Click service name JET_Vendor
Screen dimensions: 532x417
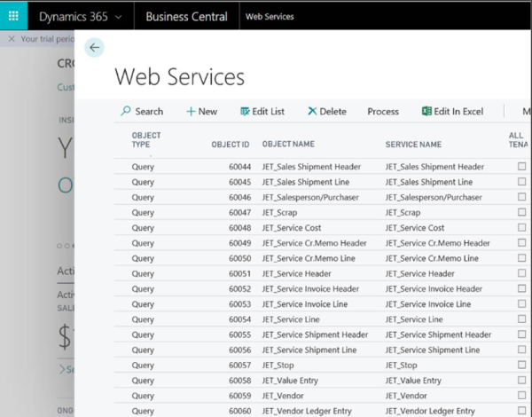pos(406,396)
